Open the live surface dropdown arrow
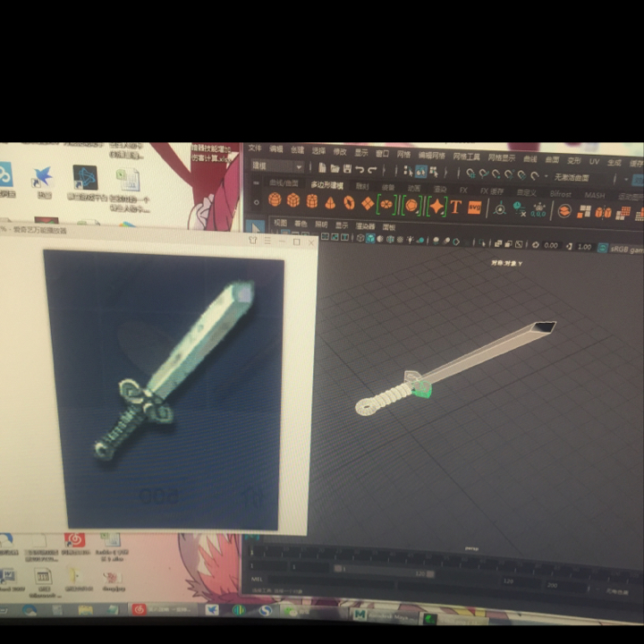The height and width of the screenshot is (644, 644). pos(546,176)
